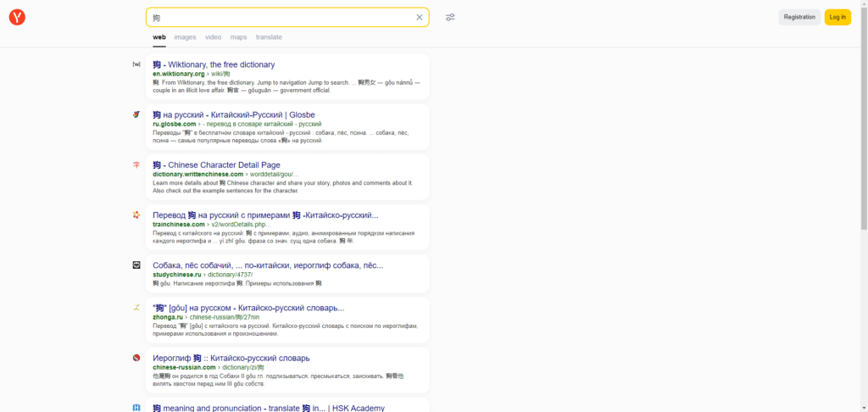Click the studychinese.ru result favicon

click(136, 265)
